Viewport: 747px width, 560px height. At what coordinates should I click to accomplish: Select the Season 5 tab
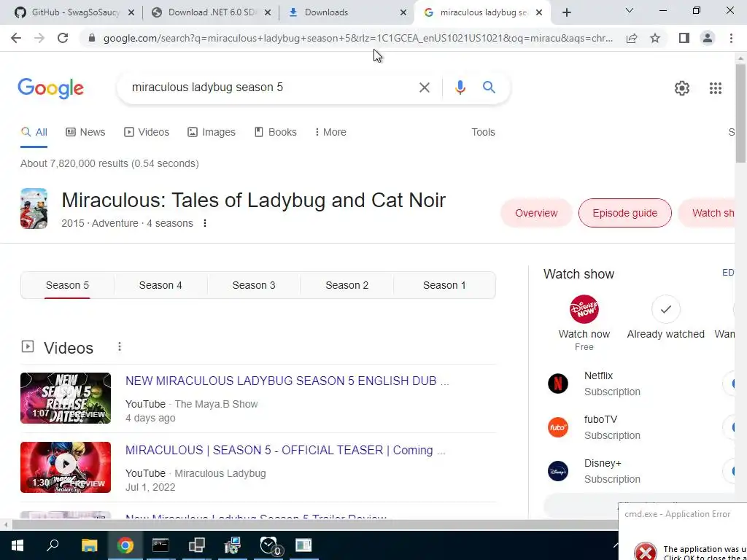tap(67, 285)
